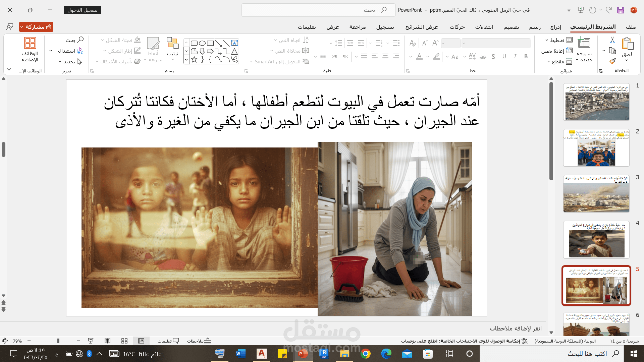This screenshot has height=362, width=644.
Task: Click the Format Painter brush icon
Action: (x=612, y=61)
